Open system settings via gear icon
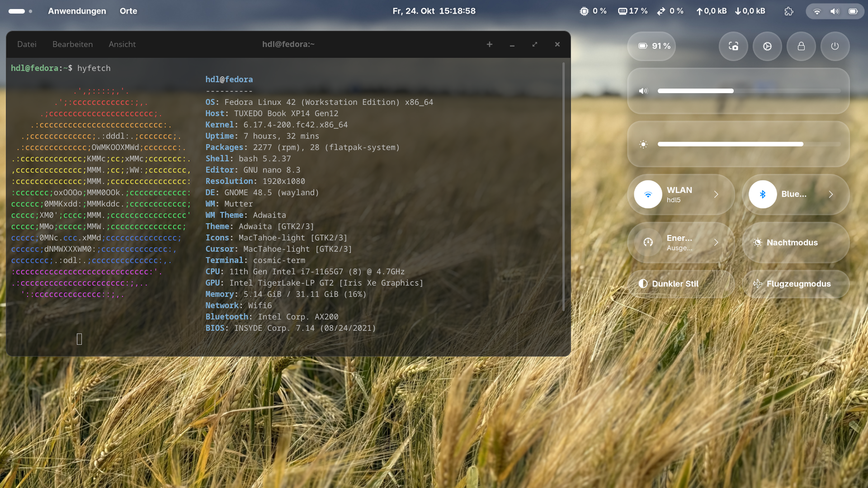 [767, 46]
